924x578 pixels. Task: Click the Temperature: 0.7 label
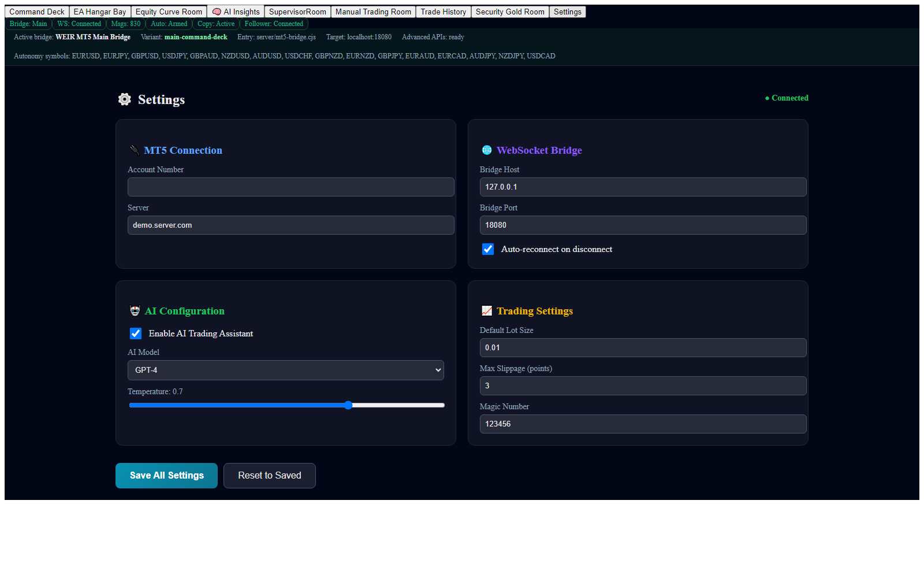(x=155, y=392)
